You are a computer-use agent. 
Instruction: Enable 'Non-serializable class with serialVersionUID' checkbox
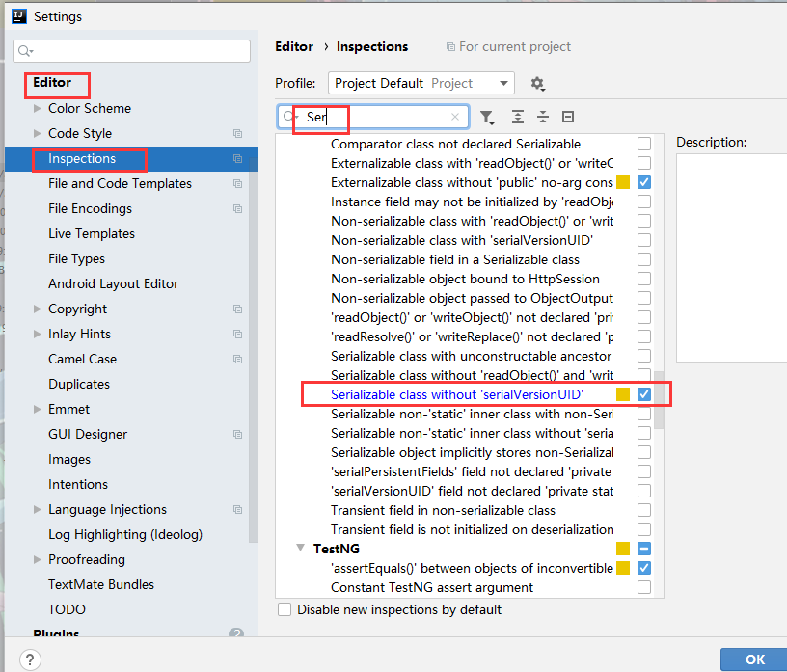[x=644, y=240]
